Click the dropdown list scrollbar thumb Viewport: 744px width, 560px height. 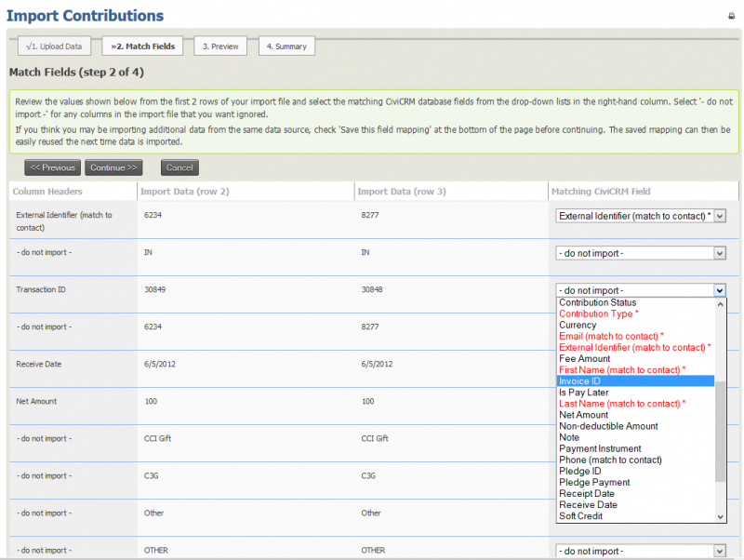coord(720,432)
